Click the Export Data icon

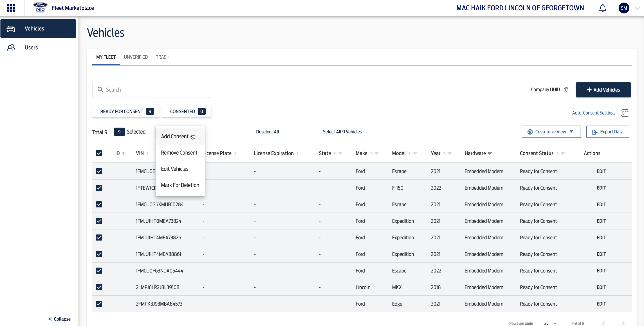pyautogui.click(x=595, y=132)
